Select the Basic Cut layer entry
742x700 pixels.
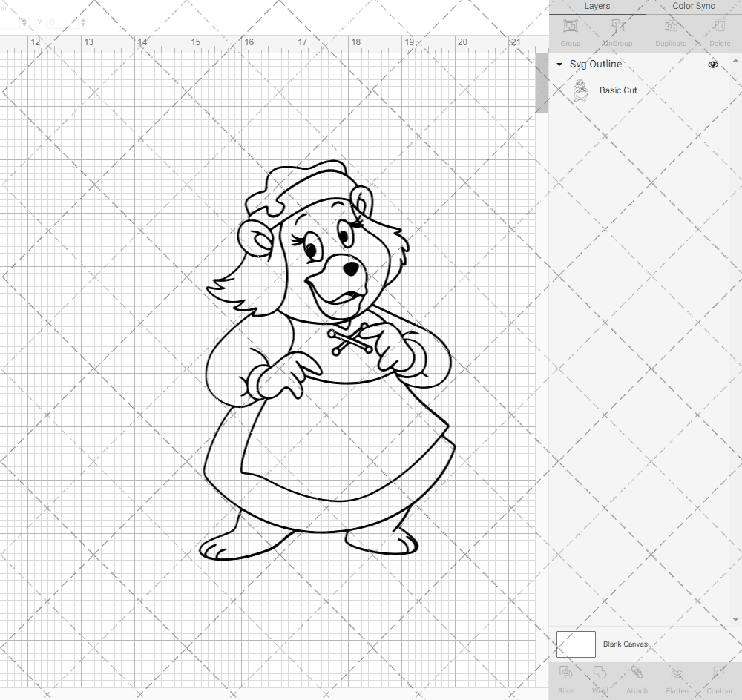618,90
